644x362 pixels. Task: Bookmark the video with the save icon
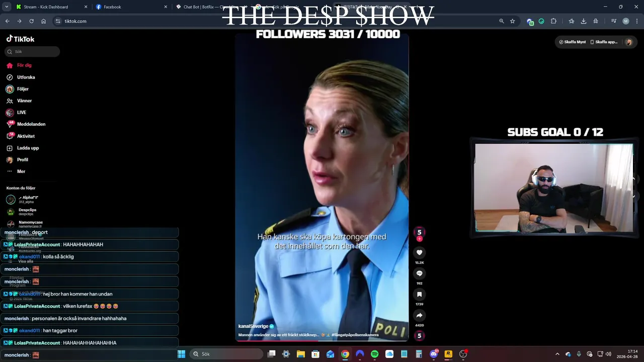[419, 295]
